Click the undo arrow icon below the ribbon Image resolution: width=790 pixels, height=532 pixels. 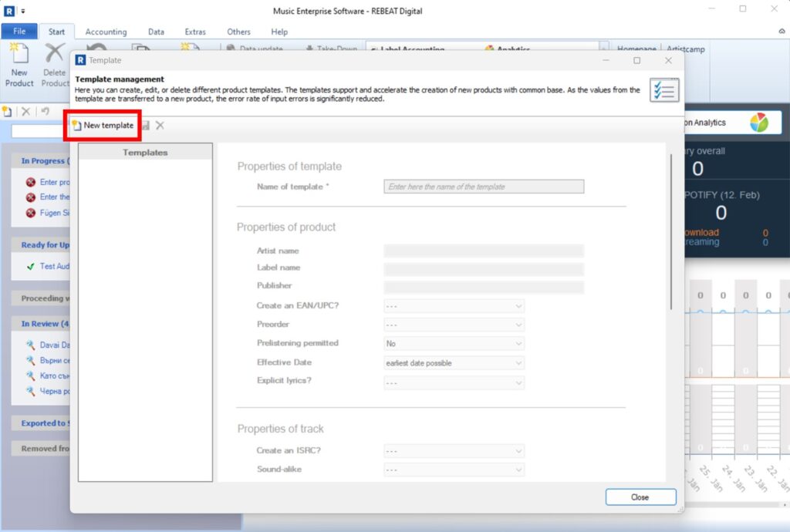pos(45,110)
